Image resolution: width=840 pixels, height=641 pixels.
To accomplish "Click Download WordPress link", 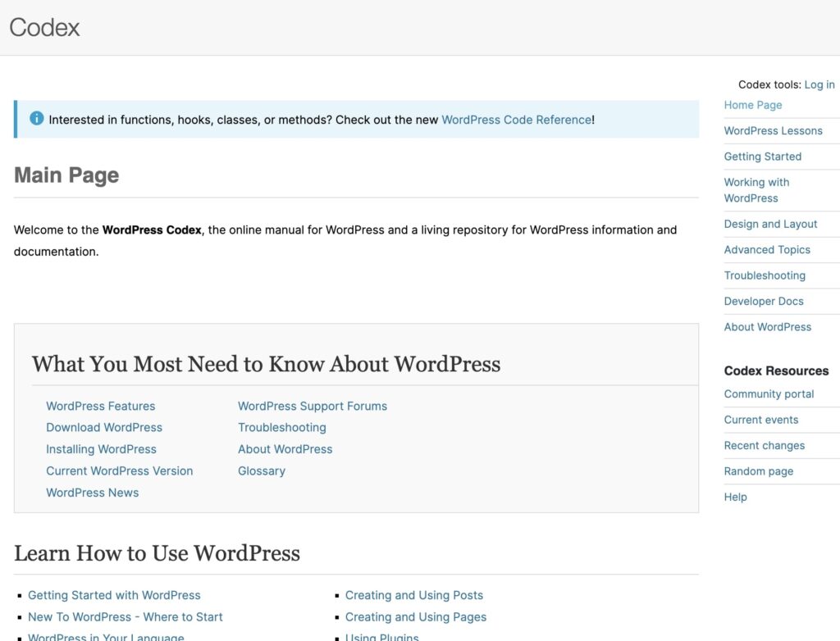I will (104, 427).
